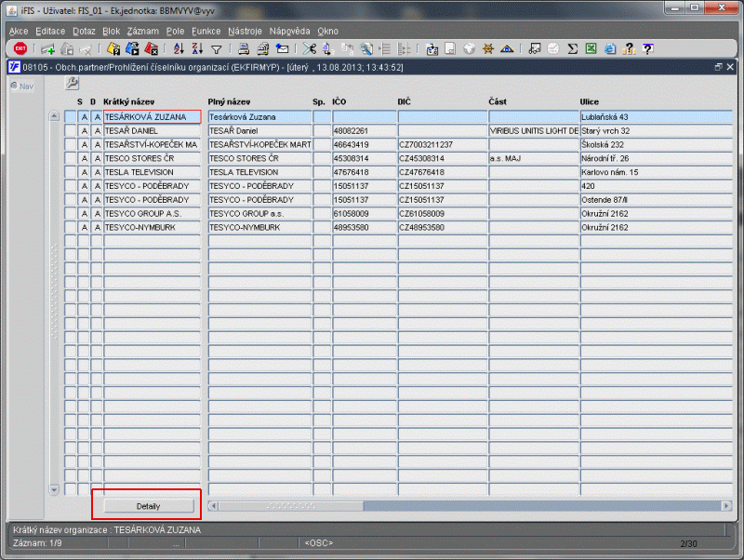Click the question mark with books icon
Viewport: 744px width, 560px height.
(630, 48)
